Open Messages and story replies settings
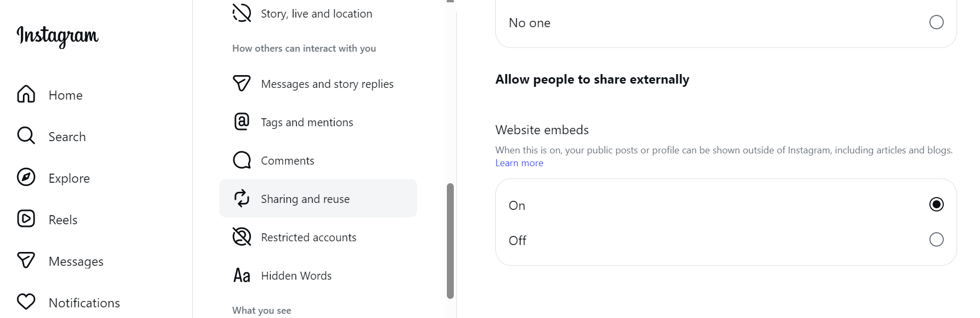 tap(326, 83)
